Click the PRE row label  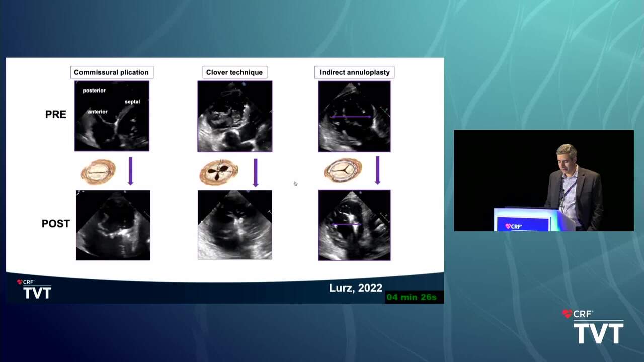click(56, 114)
